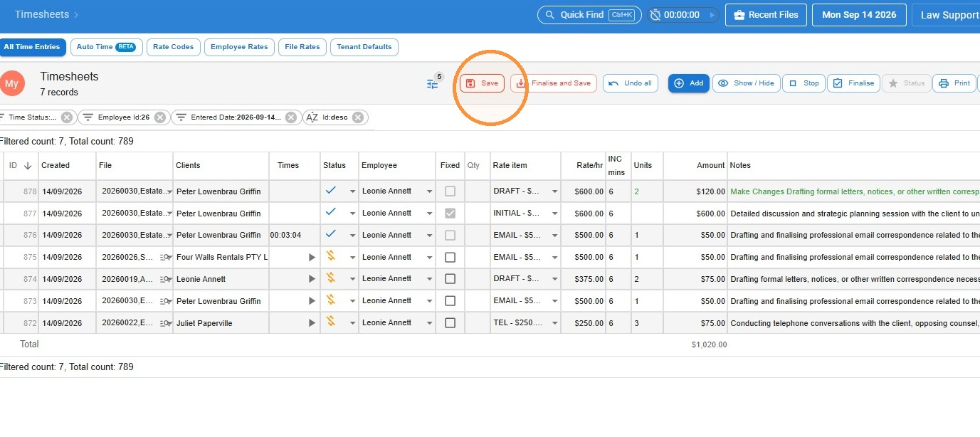Tick the Fixed checkbox for entry 872
Screen dimensions: 980x437
(x=450, y=323)
